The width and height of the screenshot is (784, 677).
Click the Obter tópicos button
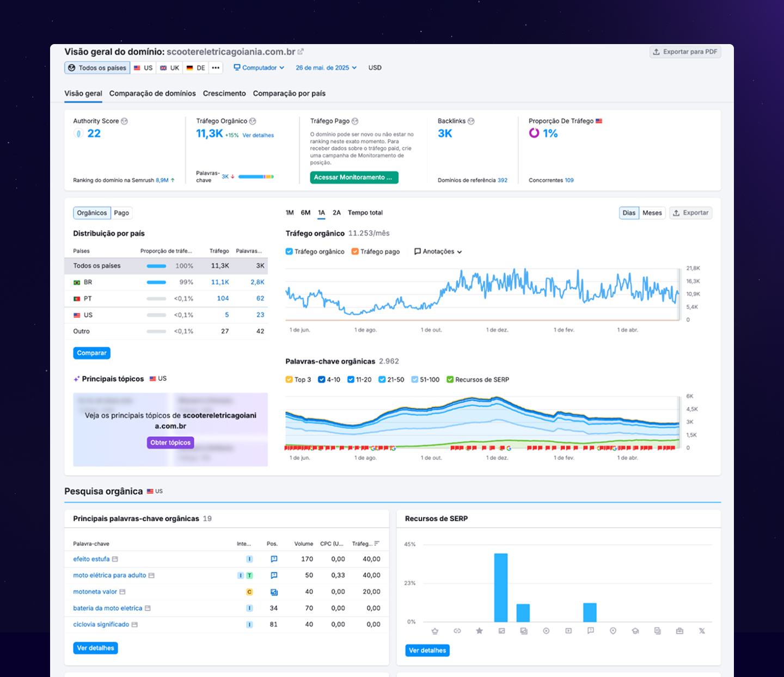tap(170, 443)
